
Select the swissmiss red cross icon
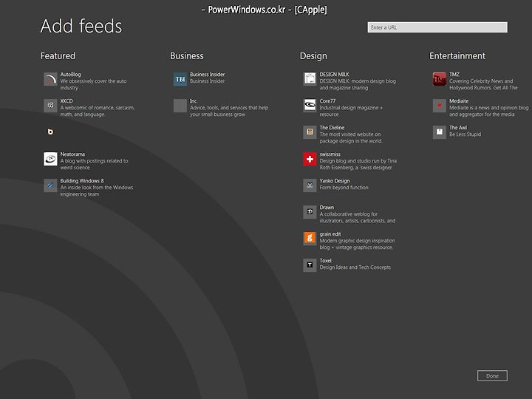pos(310,159)
